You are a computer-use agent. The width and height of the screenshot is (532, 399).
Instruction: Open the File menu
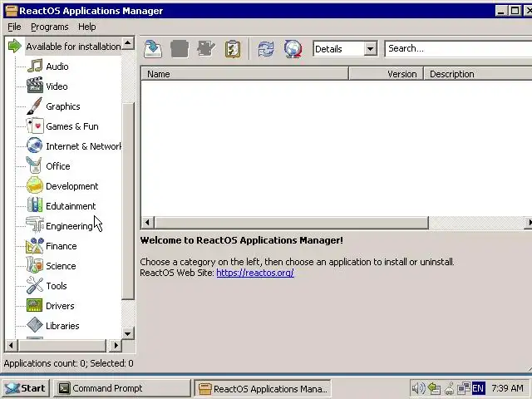click(14, 27)
